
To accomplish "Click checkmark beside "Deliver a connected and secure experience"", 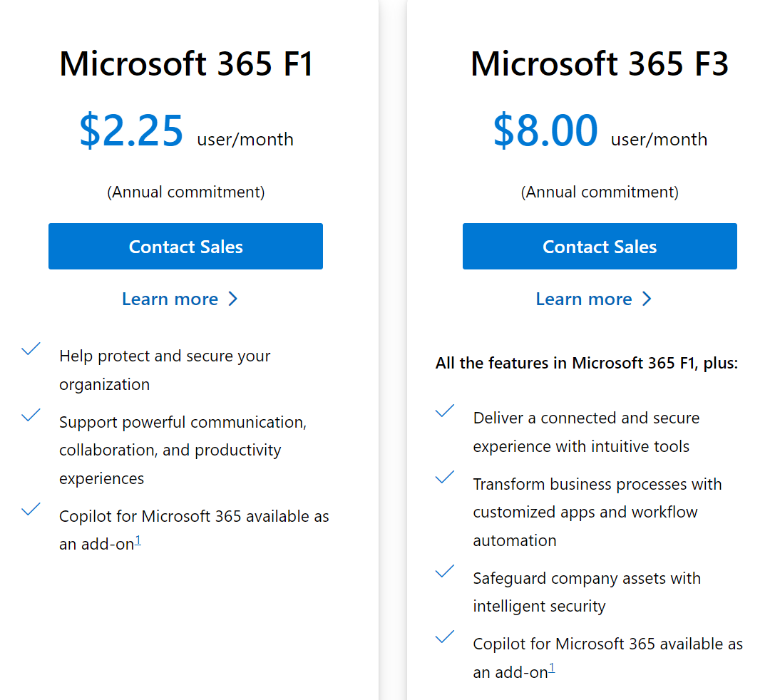I will [445, 411].
